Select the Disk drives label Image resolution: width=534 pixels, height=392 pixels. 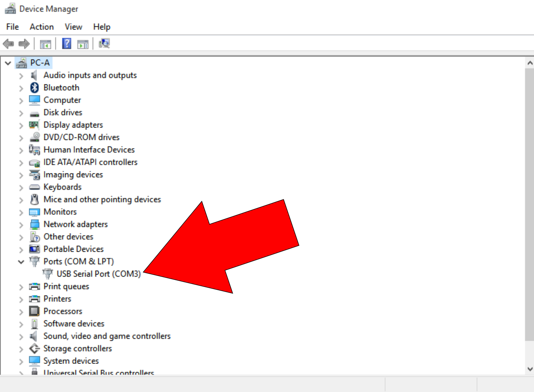tap(63, 113)
